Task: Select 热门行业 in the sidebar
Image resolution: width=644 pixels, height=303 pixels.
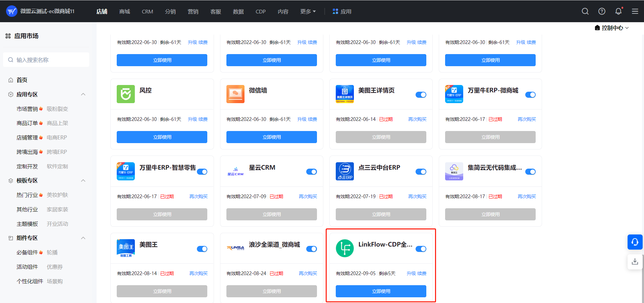Action: point(27,195)
